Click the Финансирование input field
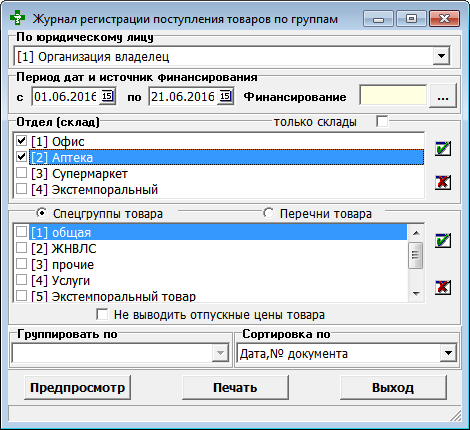 click(393, 96)
